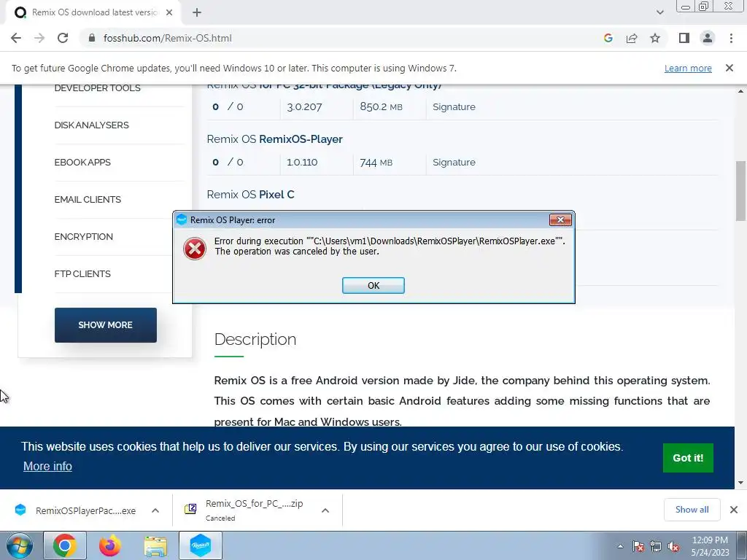Open the network tray icon
The image size is (747, 560).
(x=656, y=546)
